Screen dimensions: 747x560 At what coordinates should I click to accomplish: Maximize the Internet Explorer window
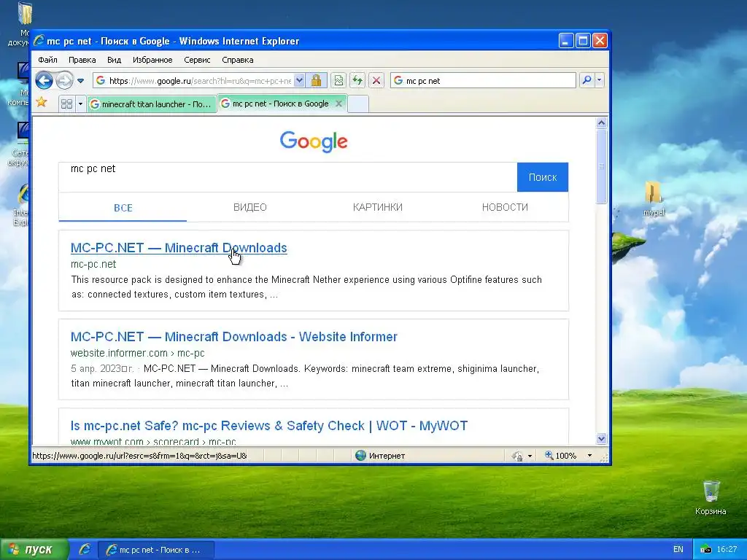tap(583, 41)
